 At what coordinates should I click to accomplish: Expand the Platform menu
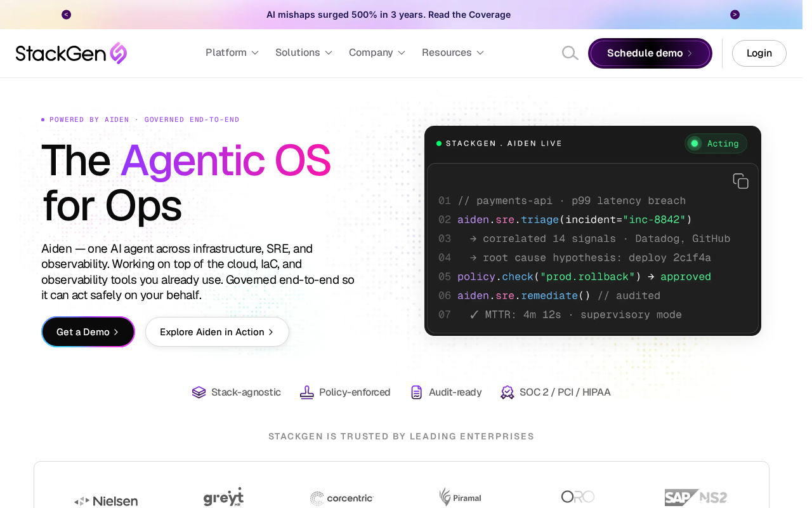coord(232,53)
